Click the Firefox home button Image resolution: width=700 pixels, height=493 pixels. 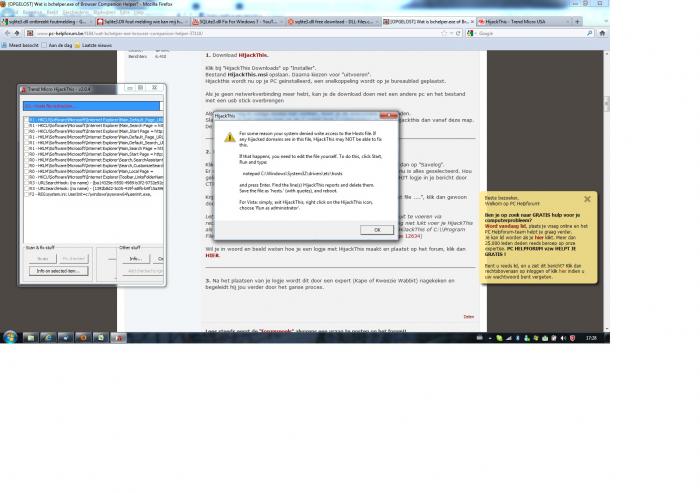tap(602, 33)
